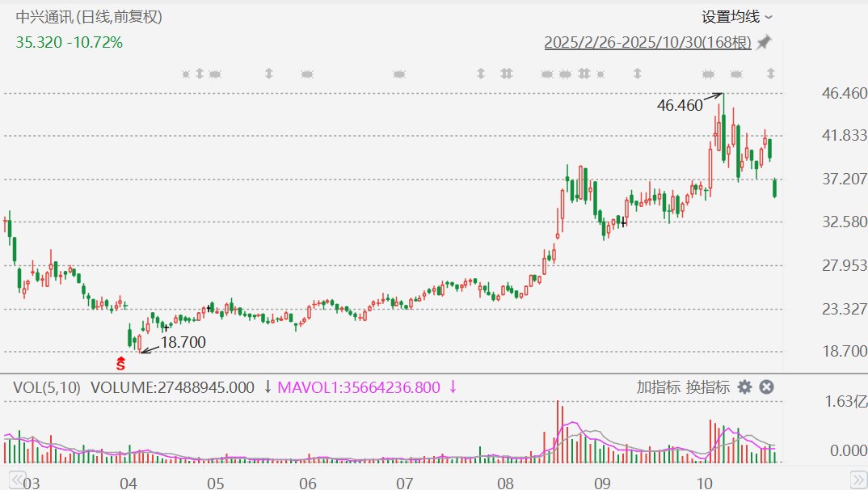
Task: Click 换指标 to switch indicator
Action: click(708, 387)
